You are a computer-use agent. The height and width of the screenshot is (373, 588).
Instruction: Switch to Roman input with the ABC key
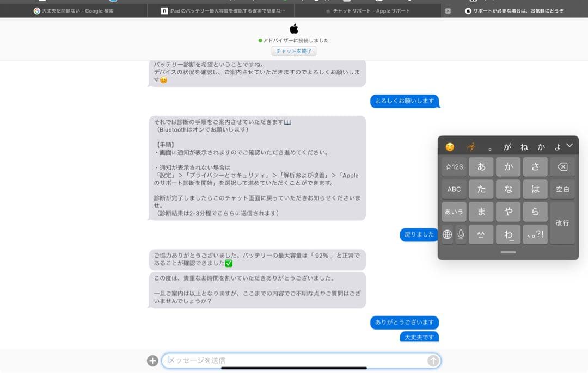coord(454,189)
